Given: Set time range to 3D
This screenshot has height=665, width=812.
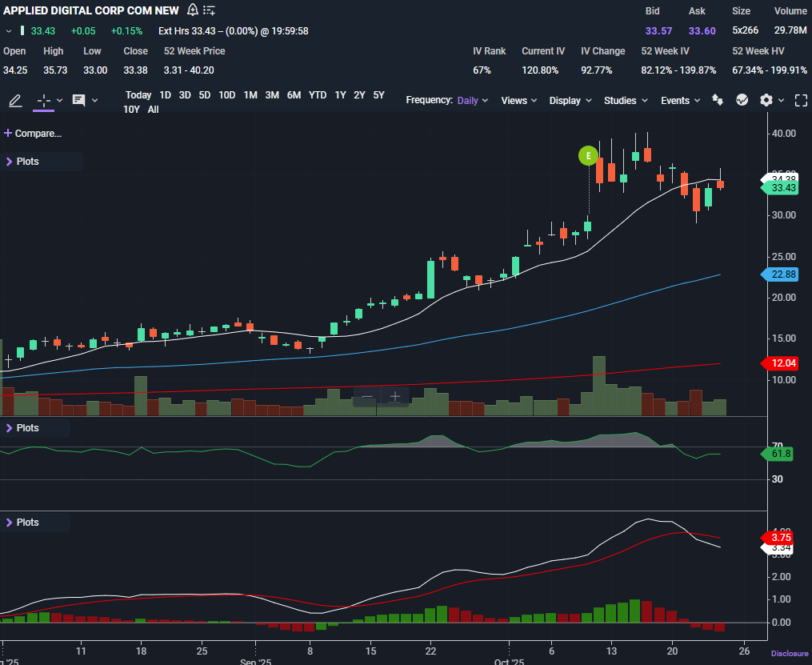Looking at the screenshot, I should [185, 94].
